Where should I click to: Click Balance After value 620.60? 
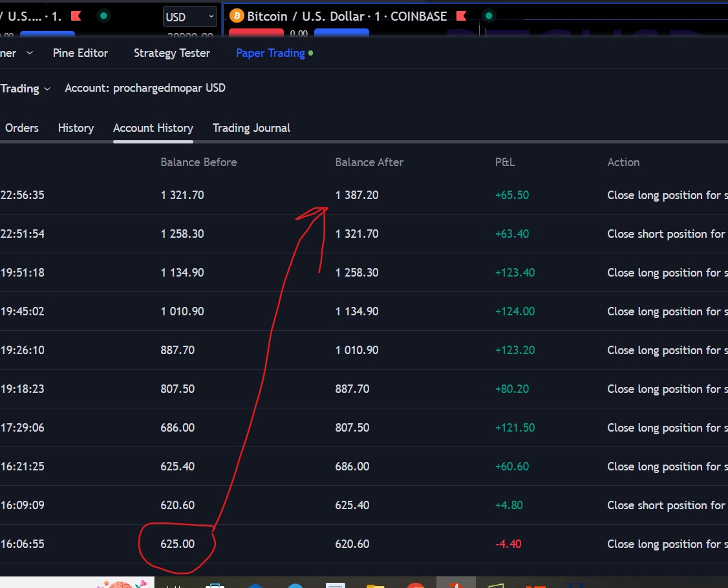(x=352, y=544)
